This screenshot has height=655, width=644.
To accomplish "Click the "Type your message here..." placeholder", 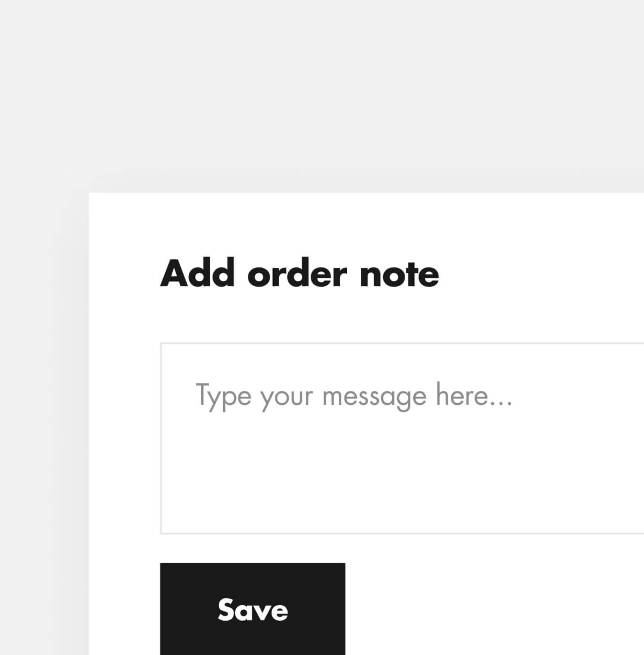I will (x=353, y=396).
